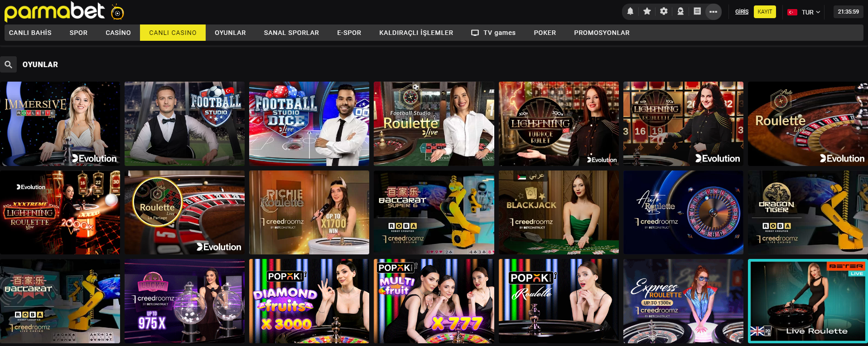Open Auto Roulette creedroomz tile
868x346 pixels.
(x=683, y=212)
